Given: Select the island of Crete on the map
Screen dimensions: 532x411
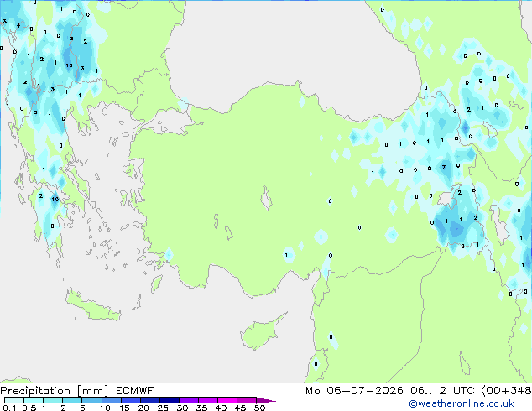Looking at the screenshot, I should 92,307.
